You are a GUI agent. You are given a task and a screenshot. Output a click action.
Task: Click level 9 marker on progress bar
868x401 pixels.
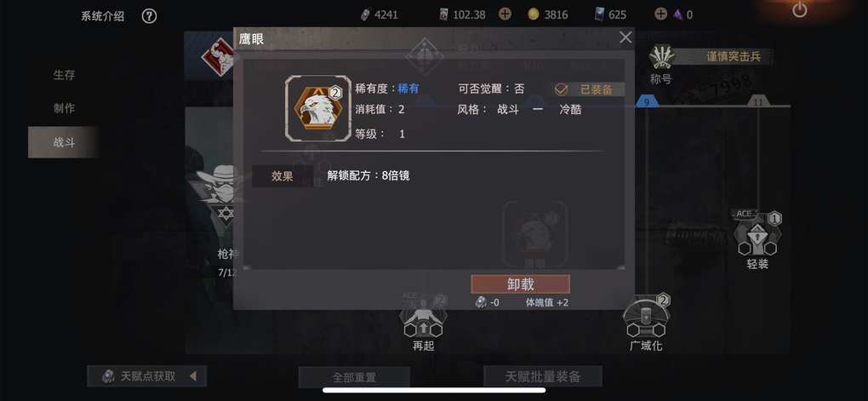(646, 102)
